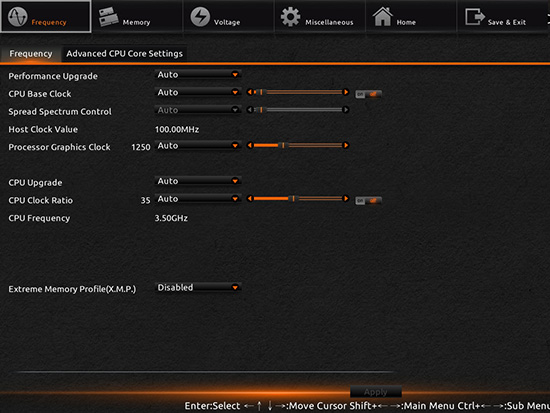The image size is (550, 413).
Task: Click the Spread Spectrum Control slider track
Action: 298,110
